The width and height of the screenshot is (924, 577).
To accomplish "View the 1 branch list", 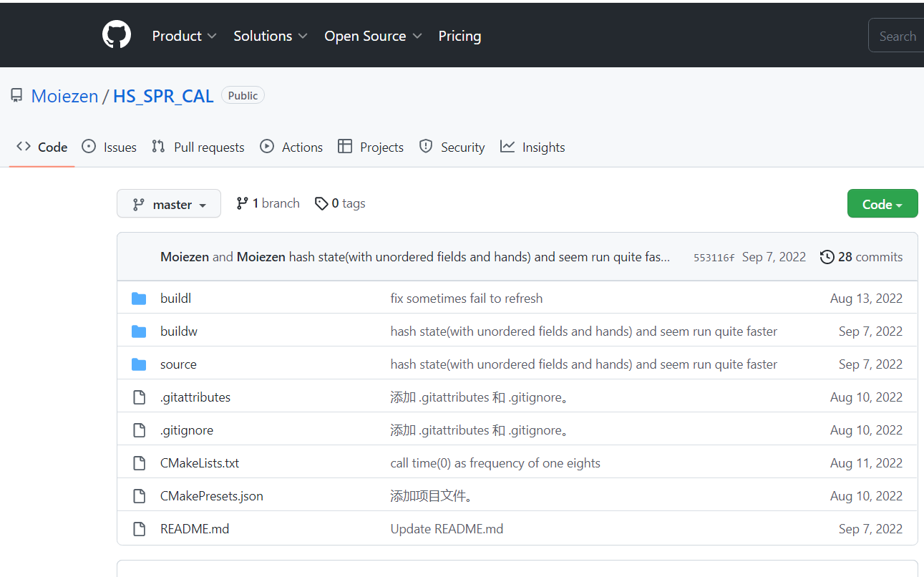I will (268, 203).
